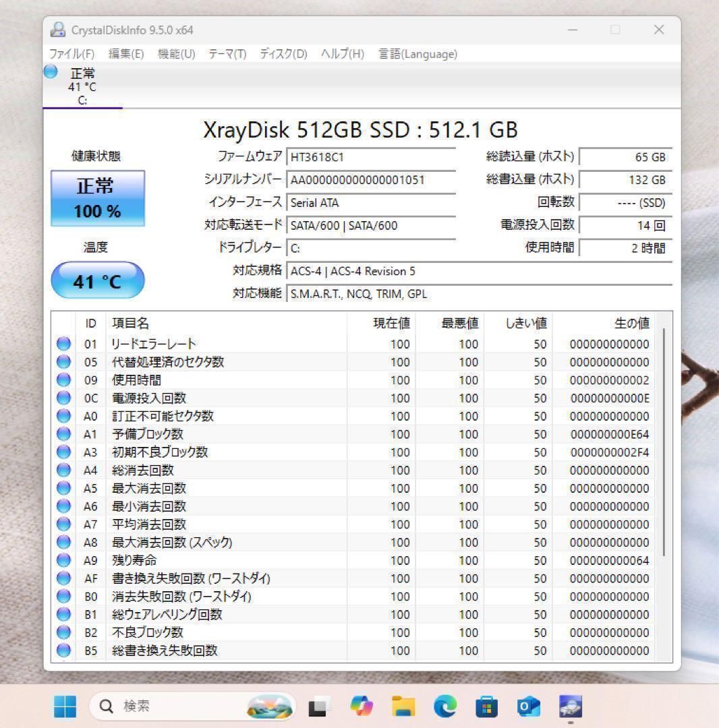Screen dimensions: 719x728
Task: Click the firmware field showing HT3618C1
Action: pos(371,156)
